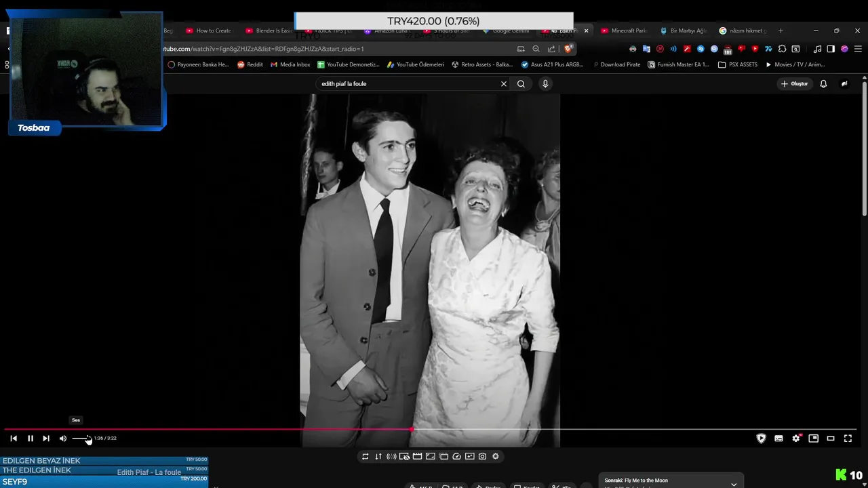The height and width of the screenshot is (488, 868).
Task: Open the Reddit bookmark
Action: pos(250,64)
